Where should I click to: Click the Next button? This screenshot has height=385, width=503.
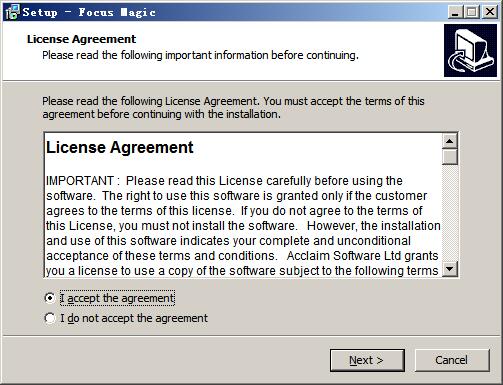coord(367,360)
